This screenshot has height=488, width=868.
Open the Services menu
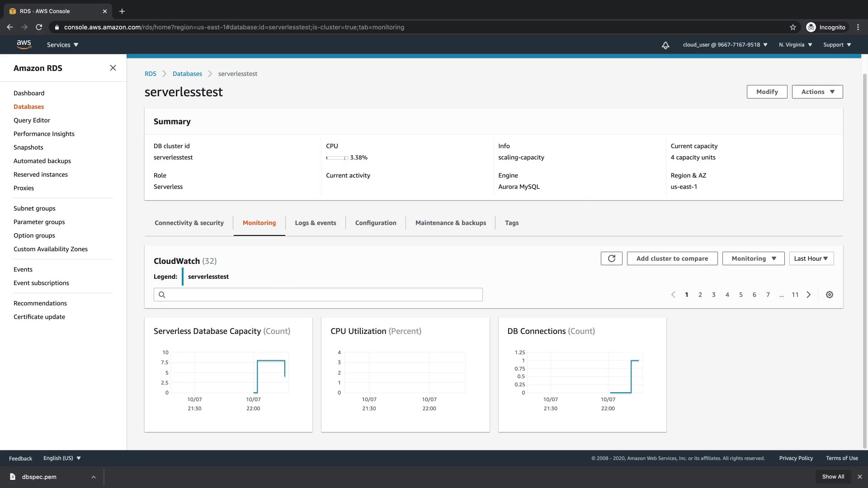click(x=62, y=45)
